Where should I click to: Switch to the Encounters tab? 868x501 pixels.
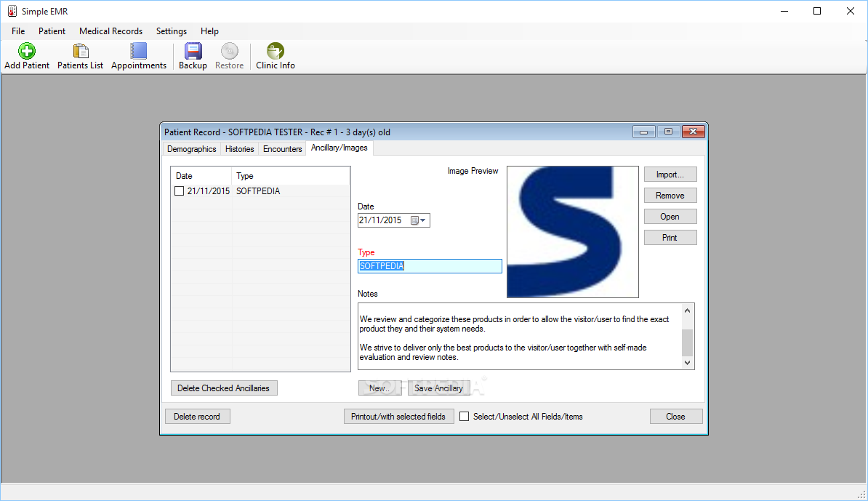[x=282, y=149]
